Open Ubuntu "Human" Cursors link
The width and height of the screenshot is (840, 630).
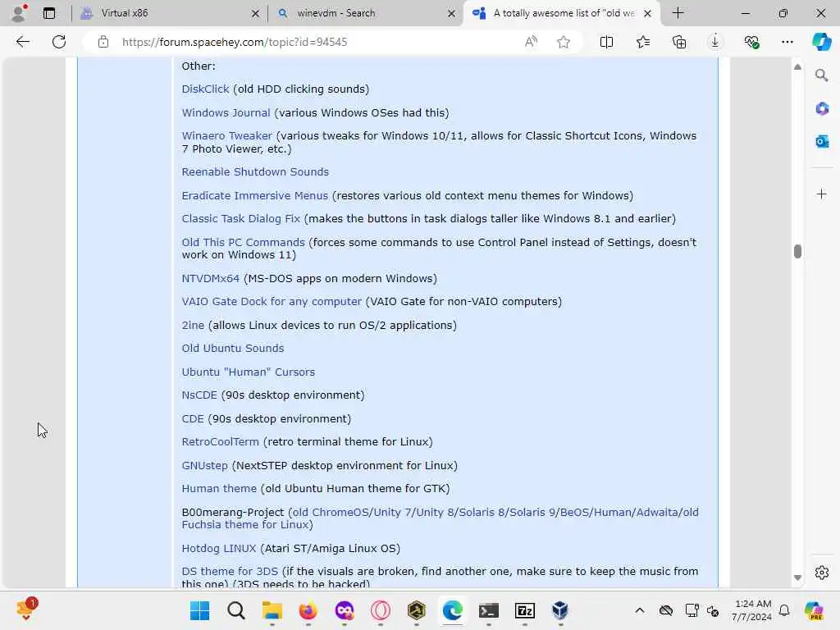tap(248, 372)
